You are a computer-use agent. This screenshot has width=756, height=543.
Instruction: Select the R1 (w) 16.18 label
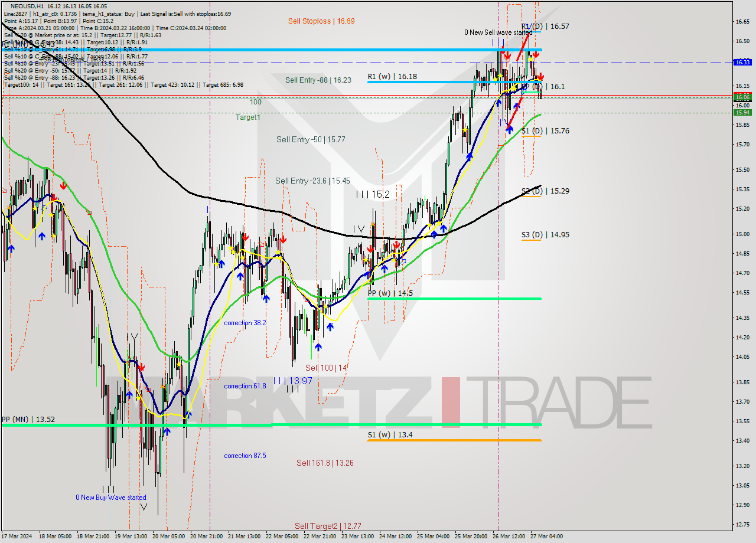click(x=392, y=77)
